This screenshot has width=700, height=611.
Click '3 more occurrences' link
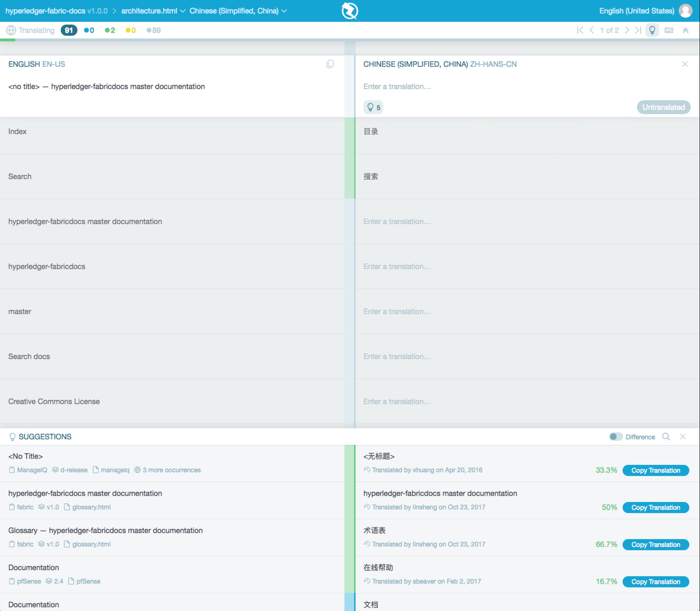(x=167, y=470)
